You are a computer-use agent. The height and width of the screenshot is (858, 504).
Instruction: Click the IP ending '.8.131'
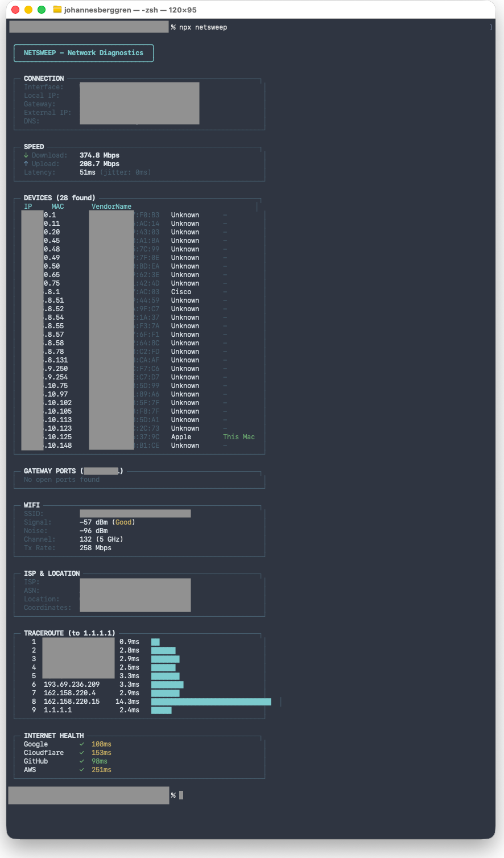click(56, 360)
